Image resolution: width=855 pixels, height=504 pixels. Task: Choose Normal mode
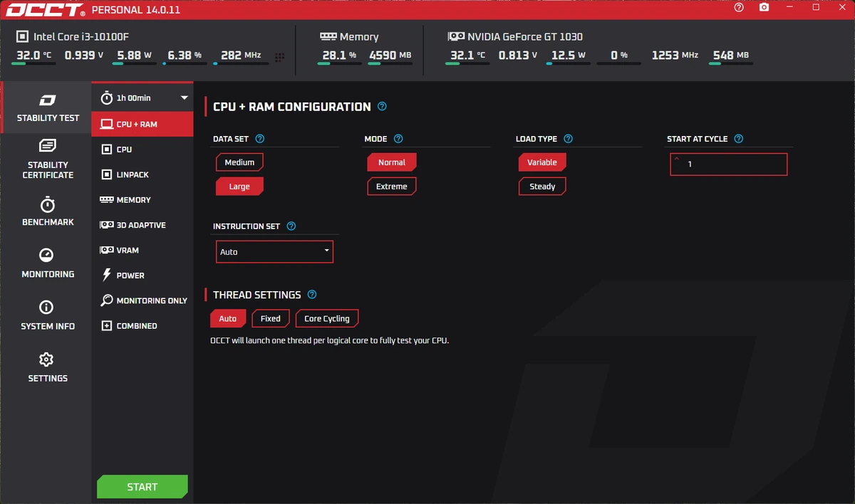point(392,162)
